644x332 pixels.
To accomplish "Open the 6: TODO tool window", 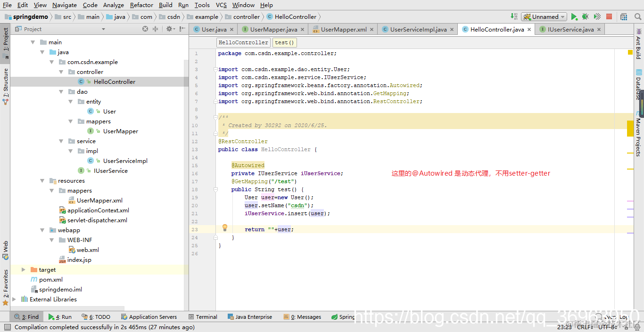I will pyautogui.click(x=96, y=317).
